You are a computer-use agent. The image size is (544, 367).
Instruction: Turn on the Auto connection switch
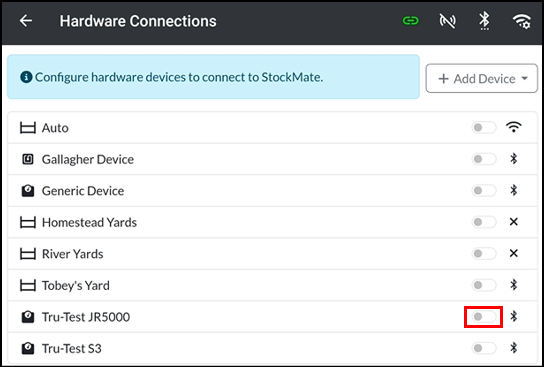tap(484, 128)
